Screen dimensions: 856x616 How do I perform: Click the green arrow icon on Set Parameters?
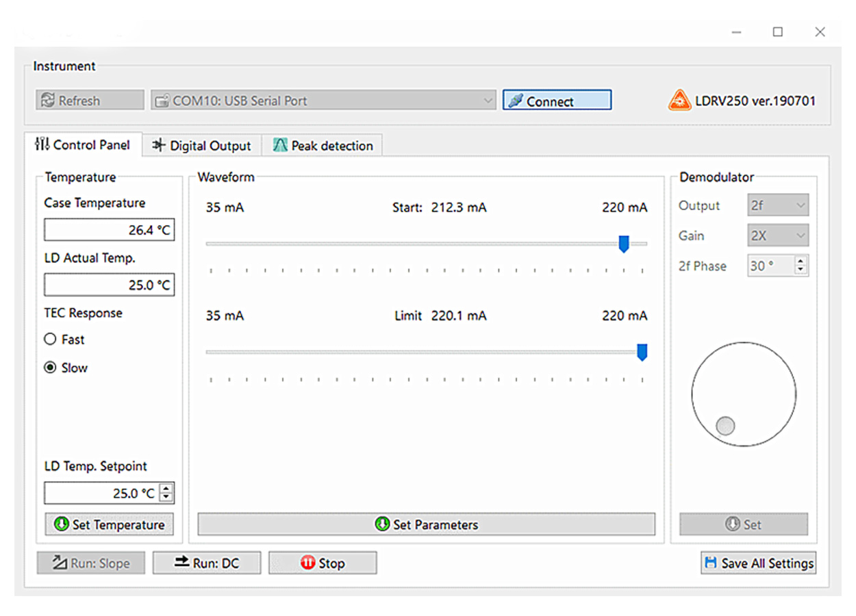382,524
